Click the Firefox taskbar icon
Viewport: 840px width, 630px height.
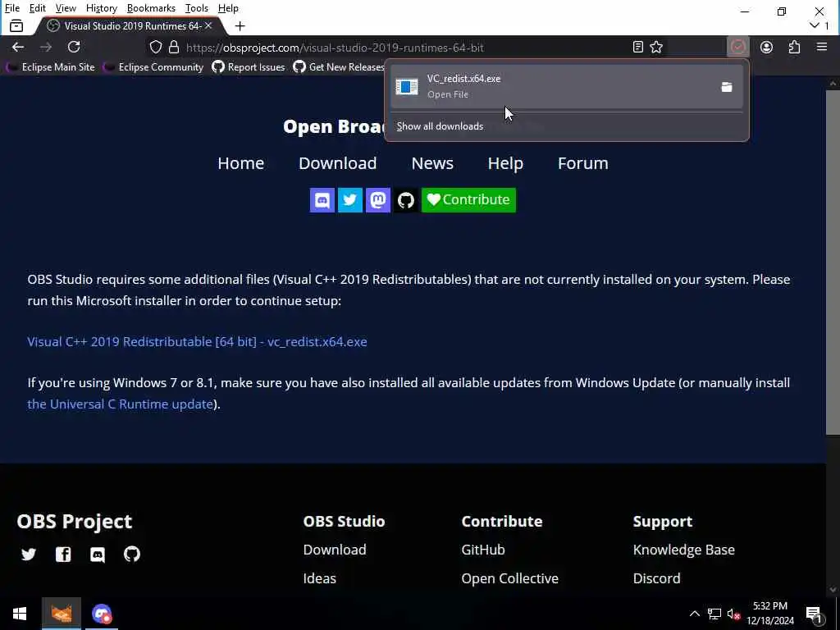61,614
